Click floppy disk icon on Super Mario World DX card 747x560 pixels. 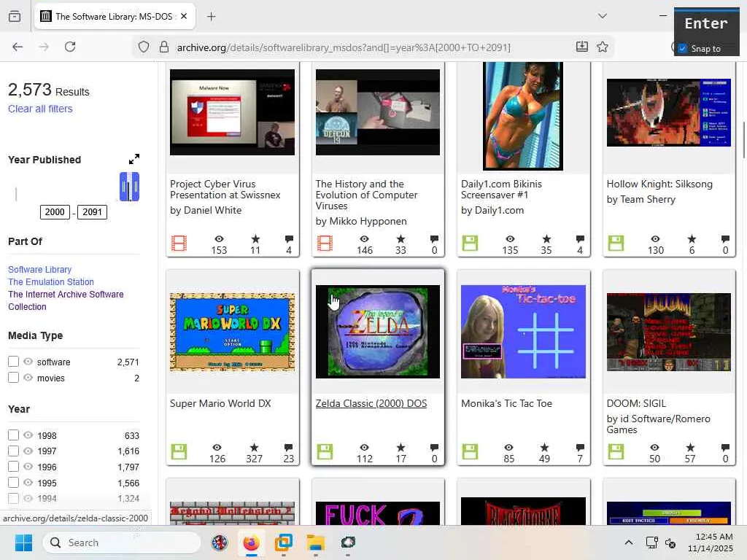[179, 451]
